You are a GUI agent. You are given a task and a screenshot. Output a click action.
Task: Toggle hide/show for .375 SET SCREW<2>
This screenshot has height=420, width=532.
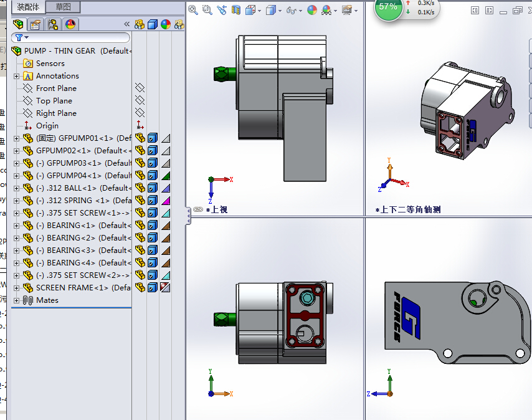pos(140,275)
